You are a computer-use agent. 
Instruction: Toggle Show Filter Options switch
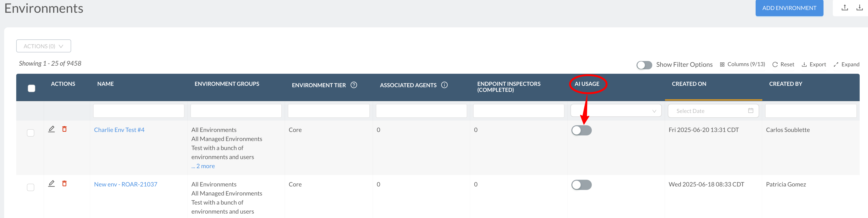(x=644, y=65)
